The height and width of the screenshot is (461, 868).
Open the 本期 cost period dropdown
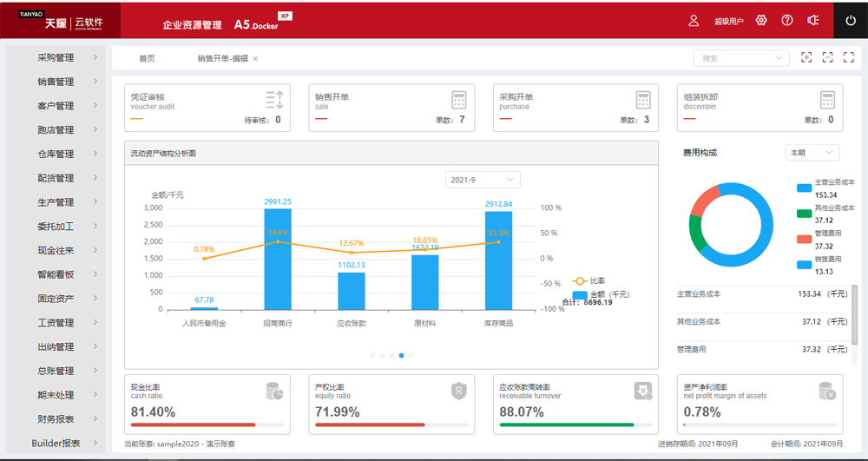[812, 153]
